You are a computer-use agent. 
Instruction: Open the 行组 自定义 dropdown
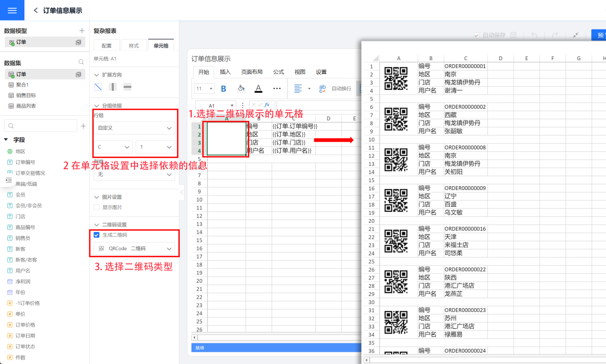point(134,128)
